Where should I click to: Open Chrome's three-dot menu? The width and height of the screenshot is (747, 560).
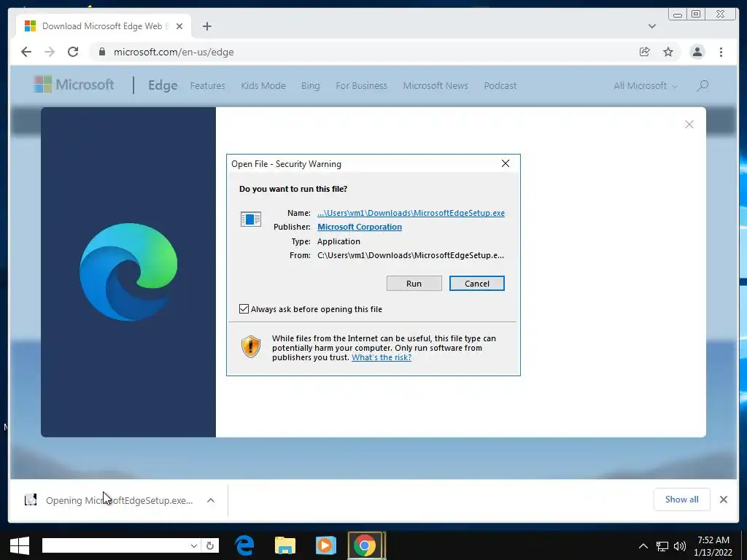click(x=721, y=52)
